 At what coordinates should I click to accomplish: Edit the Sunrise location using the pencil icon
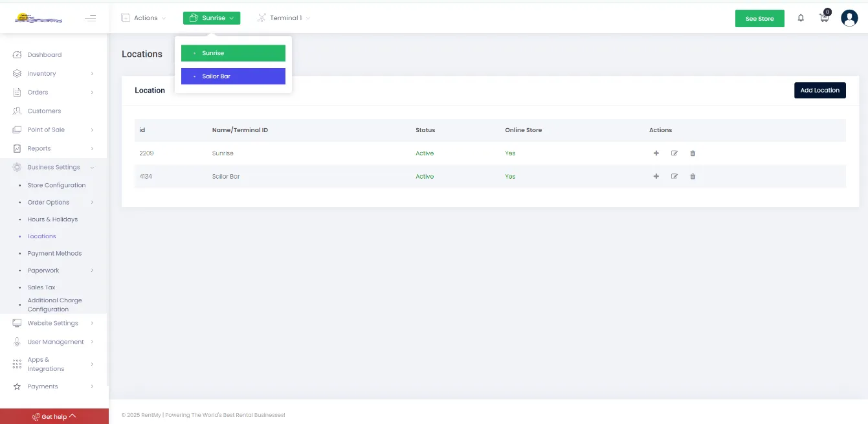(x=674, y=153)
